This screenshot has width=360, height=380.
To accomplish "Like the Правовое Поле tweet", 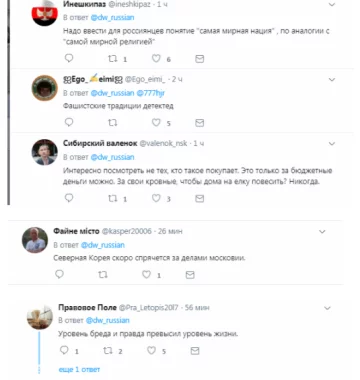I will (151, 350).
